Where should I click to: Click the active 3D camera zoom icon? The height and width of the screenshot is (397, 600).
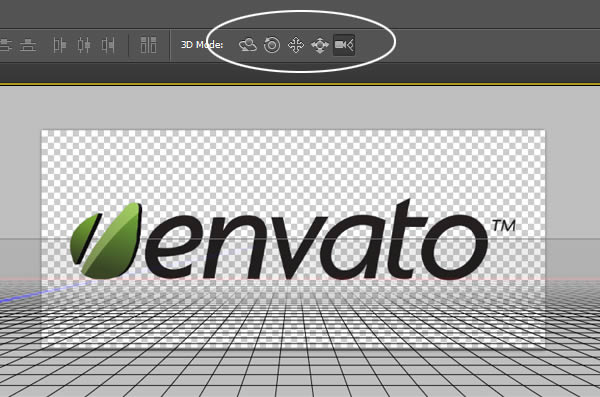(344, 45)
